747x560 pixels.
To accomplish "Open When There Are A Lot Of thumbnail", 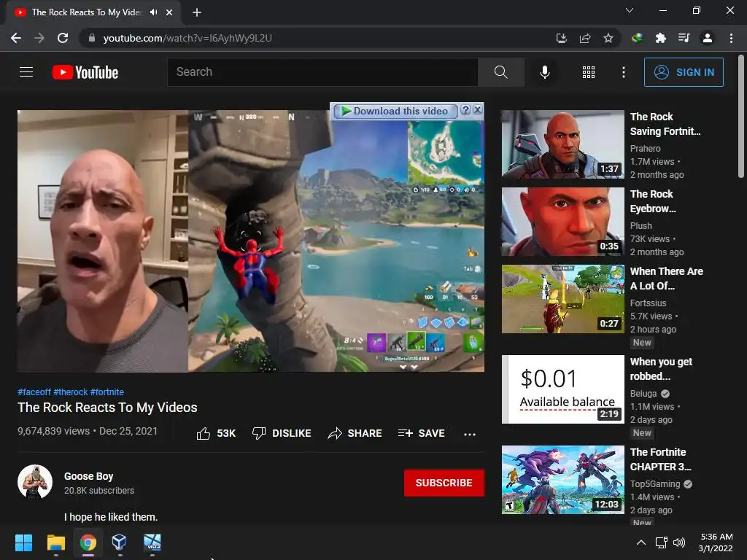I will (x=562, y=298).
